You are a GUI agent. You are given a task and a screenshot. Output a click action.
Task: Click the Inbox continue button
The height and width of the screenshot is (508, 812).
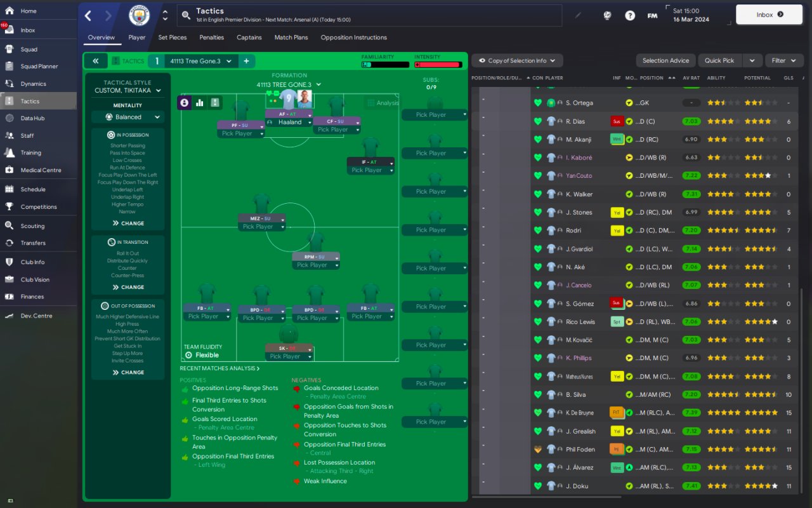(x=769, y=15)
